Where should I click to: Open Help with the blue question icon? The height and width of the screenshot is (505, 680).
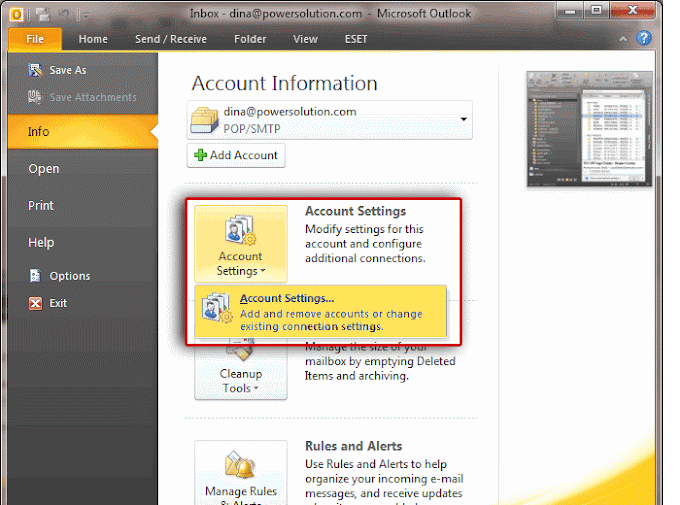[644, 38]
